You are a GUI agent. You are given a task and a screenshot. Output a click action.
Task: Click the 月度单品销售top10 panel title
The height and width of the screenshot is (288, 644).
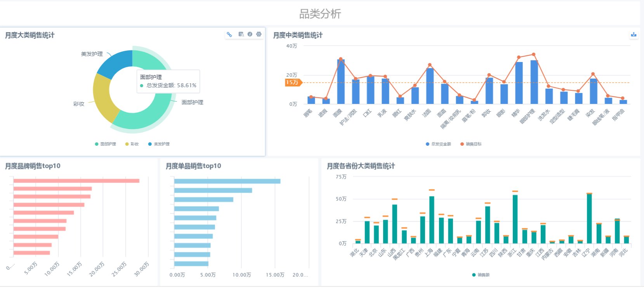[193, 166]
